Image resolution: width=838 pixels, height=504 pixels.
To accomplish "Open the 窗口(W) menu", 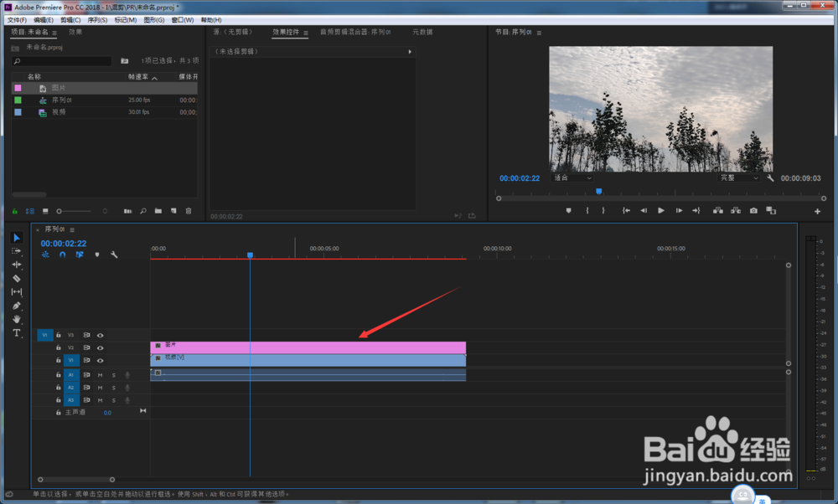I will (x=182, y=20).
